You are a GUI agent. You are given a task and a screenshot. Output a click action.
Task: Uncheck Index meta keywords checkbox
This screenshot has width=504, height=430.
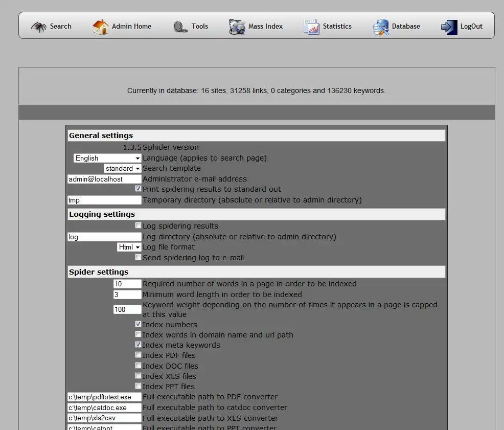click(138, 345)
